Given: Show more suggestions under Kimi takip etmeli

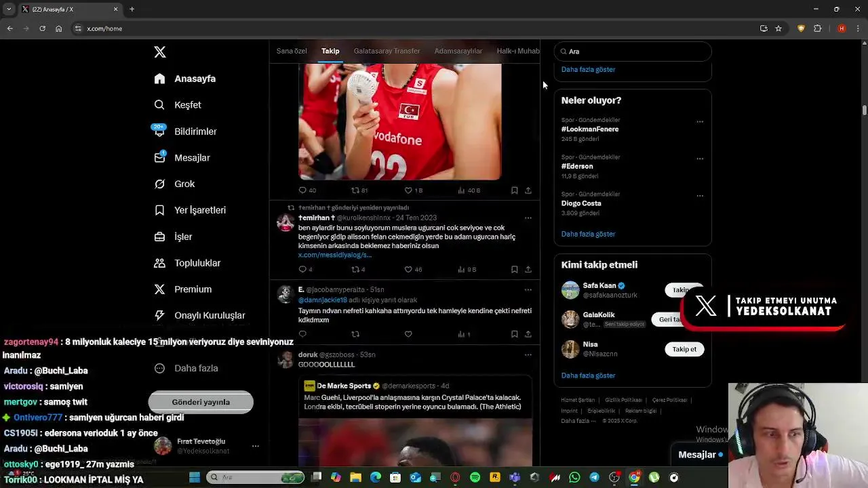Looking at the screenshot, I should pos(588,375).
